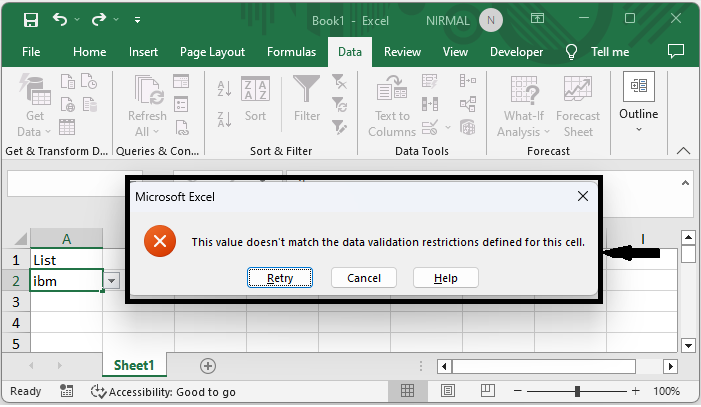The height and width of the screenshot is (407, 701).
Task: Click Sort Z to A icon
Action: pyautogui.click(x=224, y=120)
